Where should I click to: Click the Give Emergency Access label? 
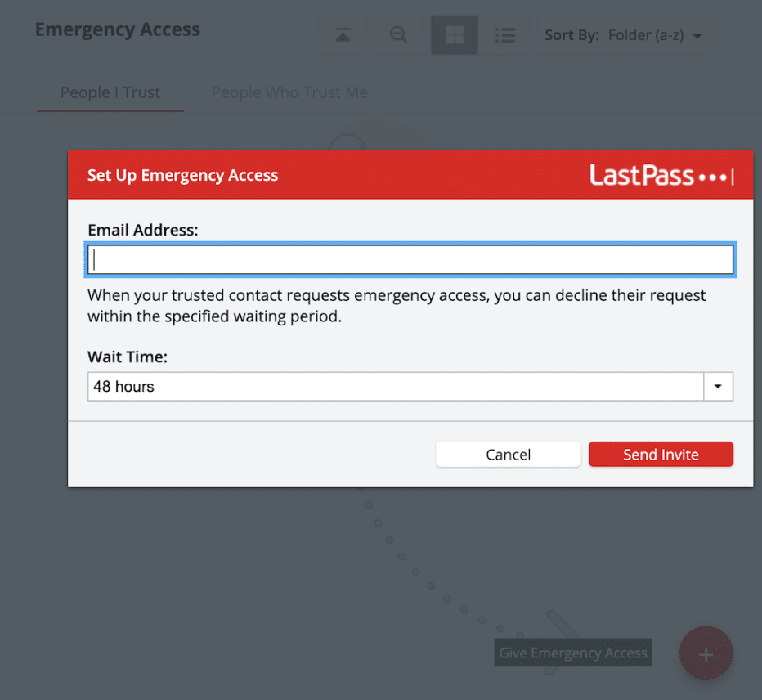[x=572, y=653]
